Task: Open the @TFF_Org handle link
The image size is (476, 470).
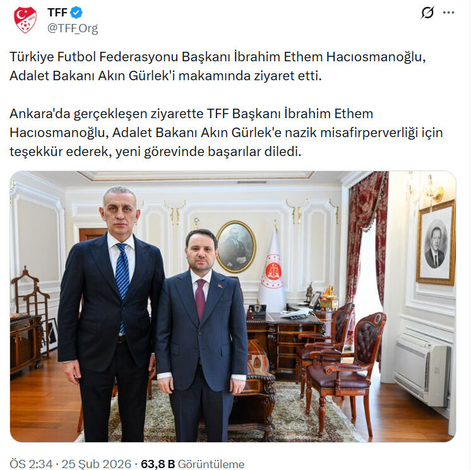Action: pyautogui.click(x=73, y=28)
